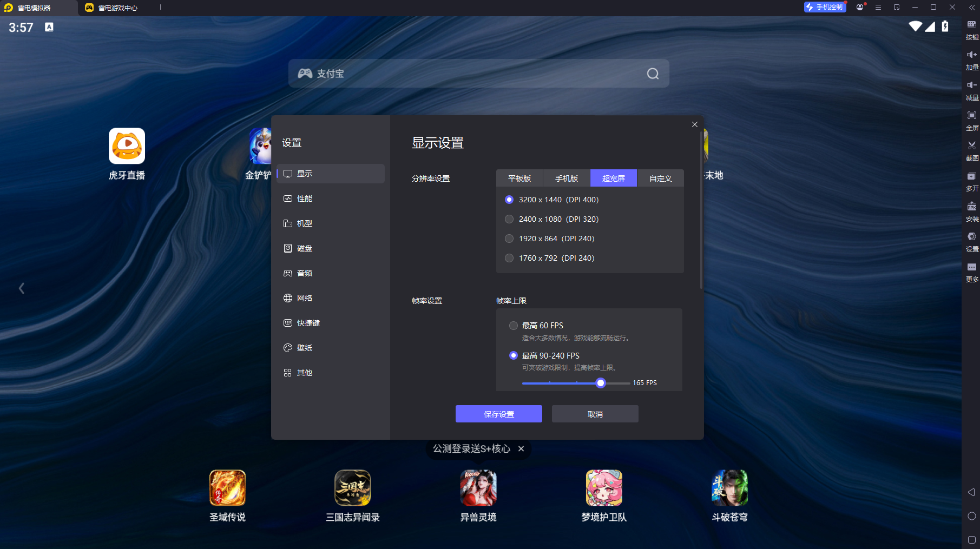This screenshot has height=549, width=980.
Task: Open 显示 settings category
Action: (x=331, y=174)
